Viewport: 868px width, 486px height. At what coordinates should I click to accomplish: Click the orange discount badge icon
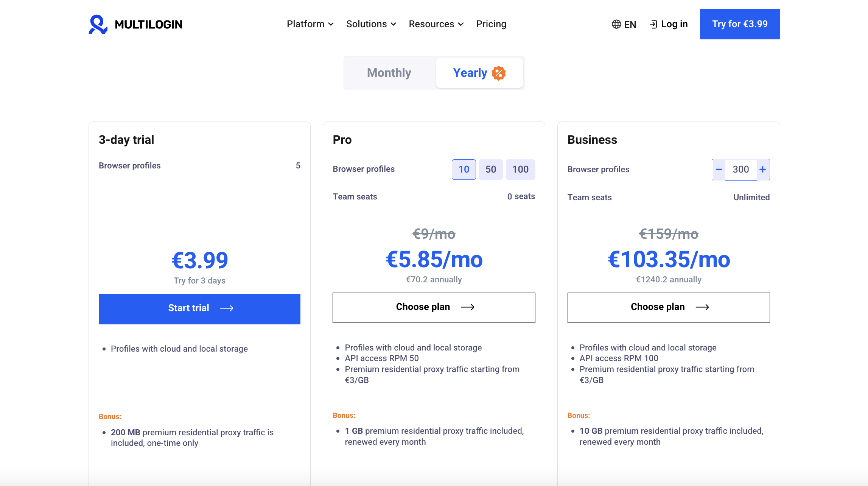[x=499, y=73]
